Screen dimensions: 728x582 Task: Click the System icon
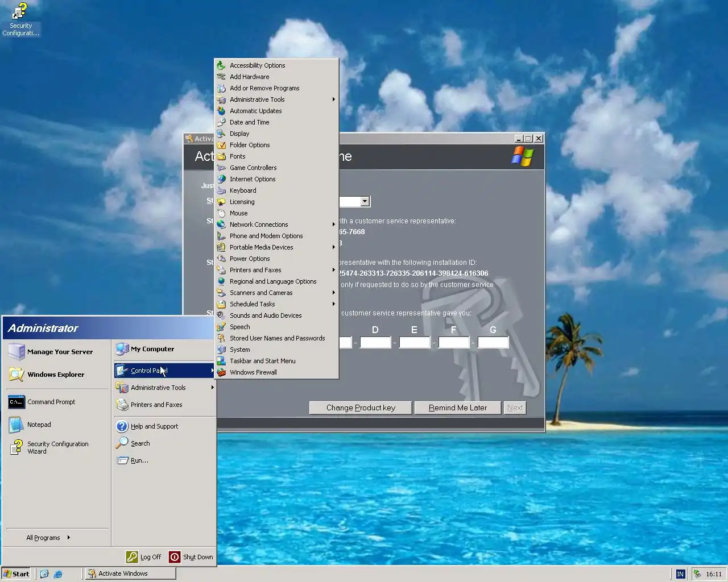point(221,350)
